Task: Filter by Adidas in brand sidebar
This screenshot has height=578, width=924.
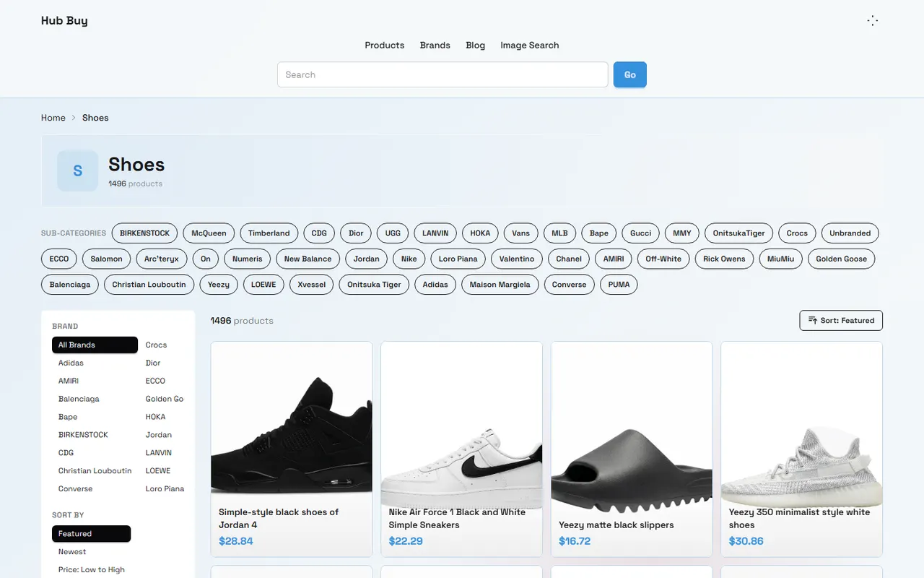Action: [71, 363]
